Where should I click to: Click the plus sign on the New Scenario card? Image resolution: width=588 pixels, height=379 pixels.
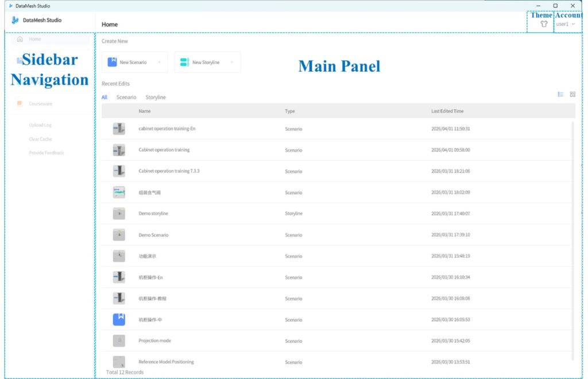point(159,62)
